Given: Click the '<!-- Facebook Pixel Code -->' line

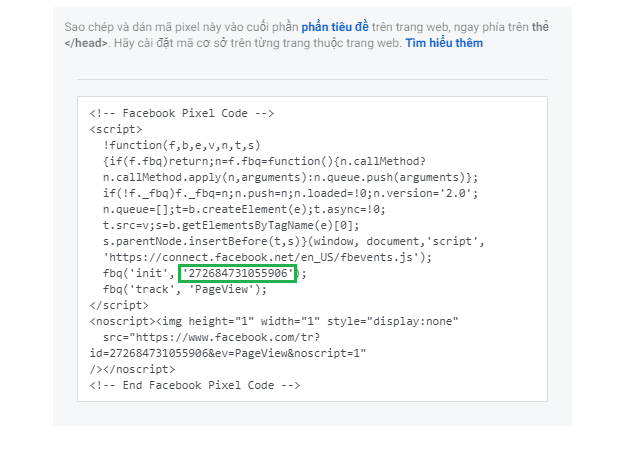Looking at the screenshot, I should (181, 113).
